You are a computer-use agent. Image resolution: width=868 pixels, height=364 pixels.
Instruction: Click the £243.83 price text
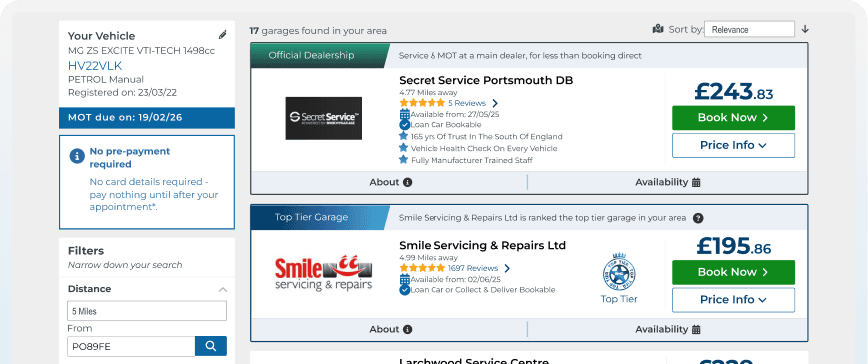coord(733,91)
